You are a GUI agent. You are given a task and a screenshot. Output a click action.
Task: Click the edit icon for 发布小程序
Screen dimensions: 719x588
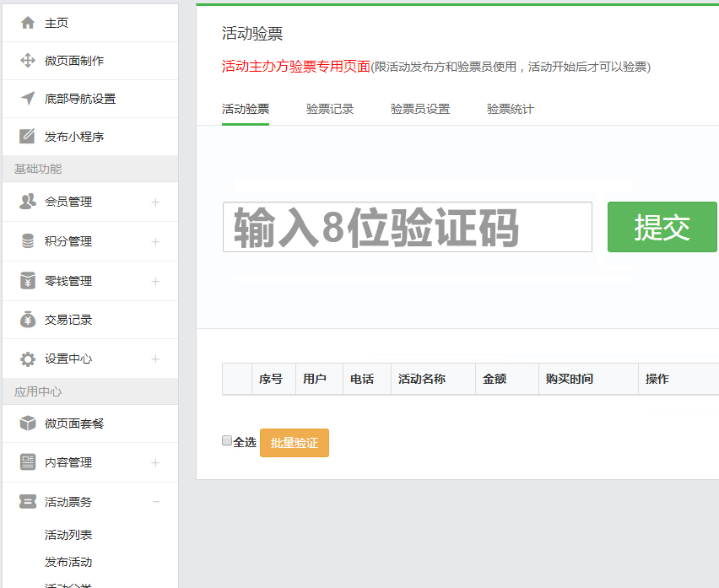point(28,137)
